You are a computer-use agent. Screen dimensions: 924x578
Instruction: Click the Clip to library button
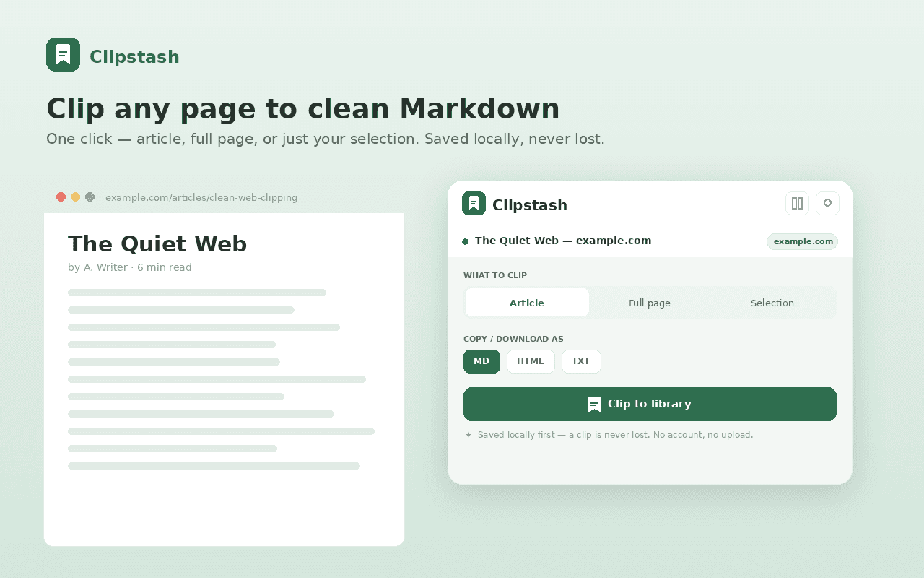click(x=650, y=404)
